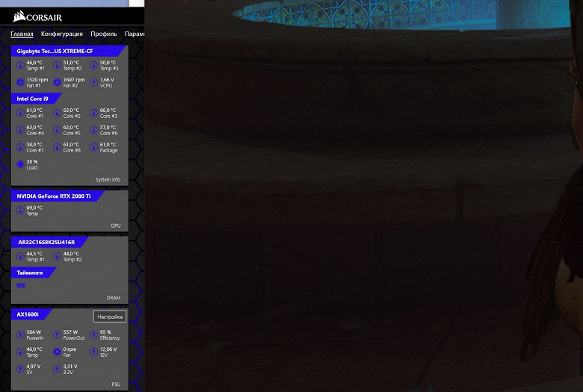Click the Core #3 temperature icon
Viewport: 583px width, 392px height.
(x=93, y=113)
